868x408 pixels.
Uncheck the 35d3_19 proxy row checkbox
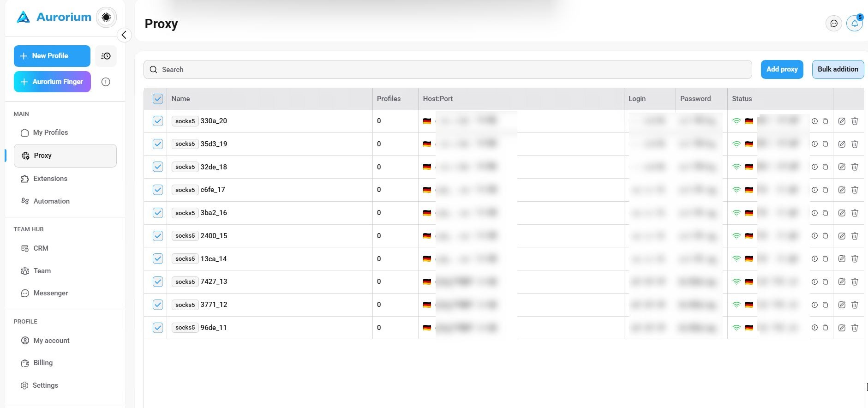tap(158, 144)
